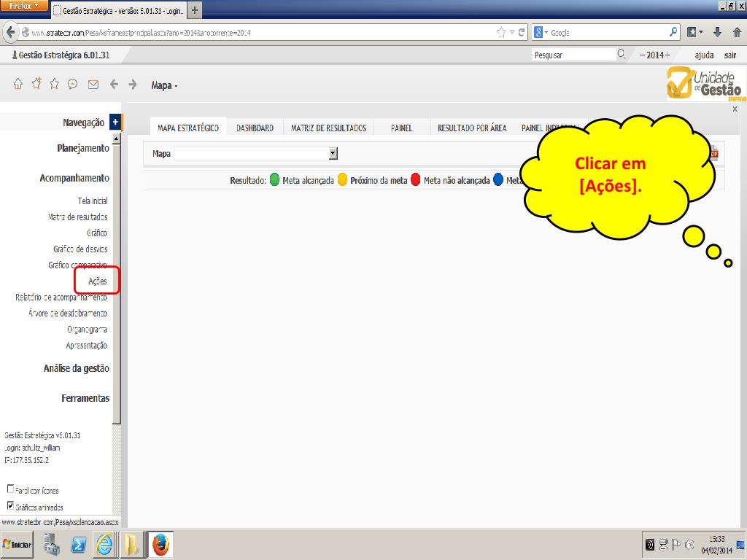Close the panel with the X
747x560 pixels.
point(735,109)
